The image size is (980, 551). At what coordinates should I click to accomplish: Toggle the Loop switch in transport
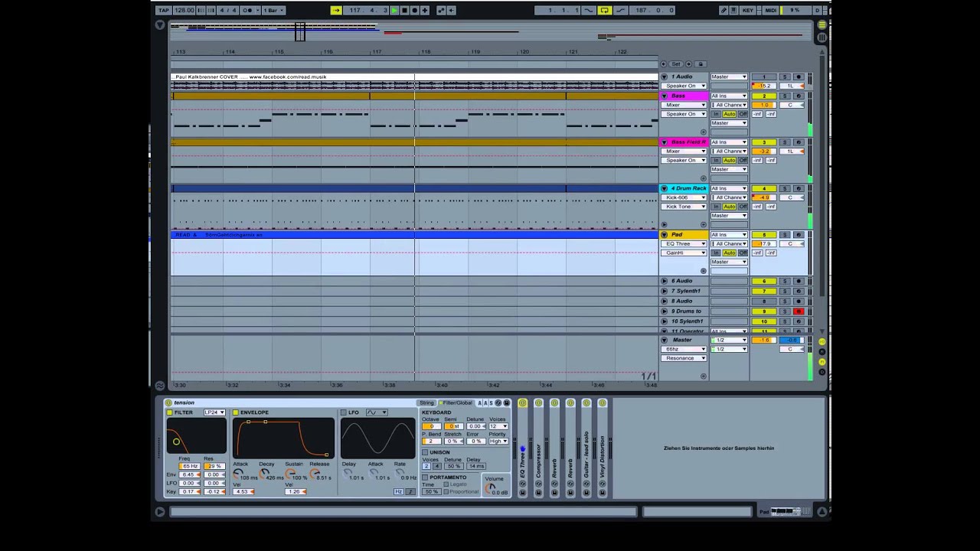click(605, 10)
